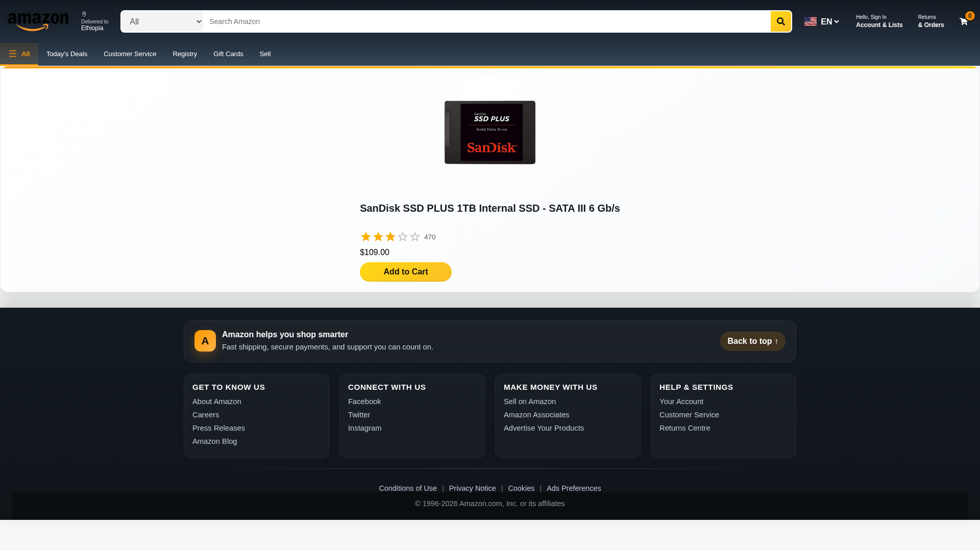Viewport: 980px width, 551px height.
Task: Open Your Account footer link
Action: (x=681, y=402)
